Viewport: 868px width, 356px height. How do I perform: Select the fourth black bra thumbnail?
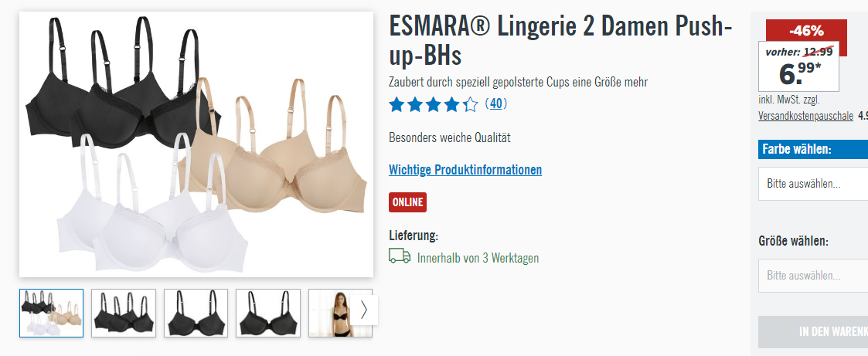268,313
